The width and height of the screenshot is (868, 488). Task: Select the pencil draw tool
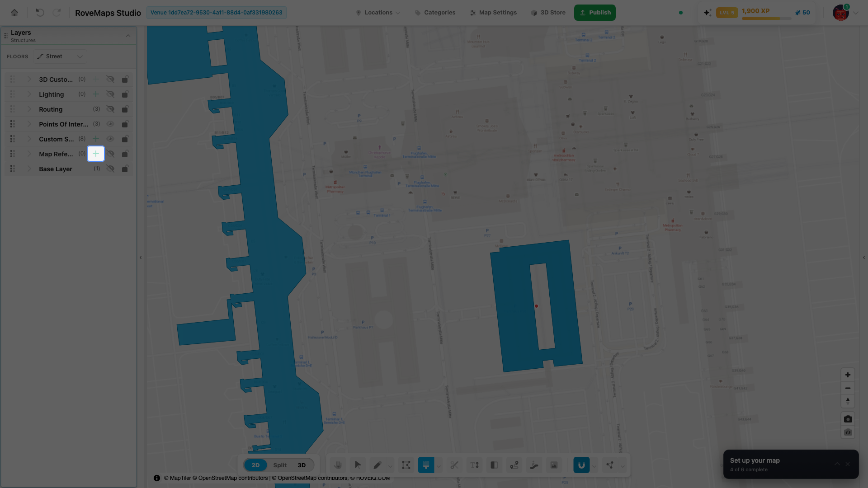tap(377, 465)
